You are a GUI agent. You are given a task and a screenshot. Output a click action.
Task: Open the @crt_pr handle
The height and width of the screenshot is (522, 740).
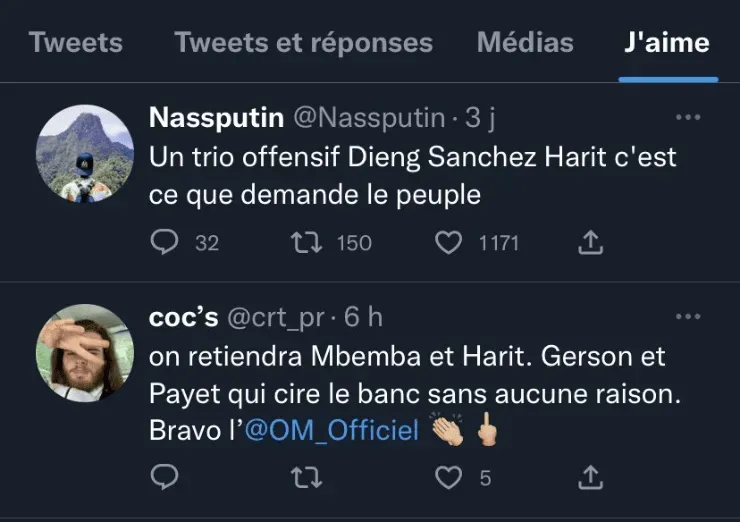[277, 317]
